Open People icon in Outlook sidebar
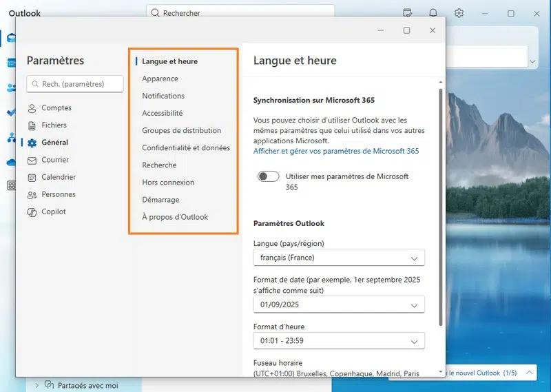This screenshot has width=551, height=392. (12, 87)
